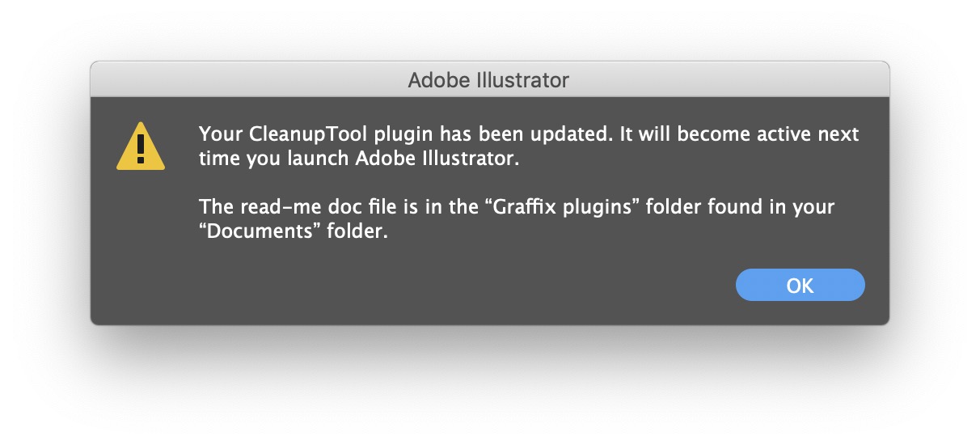Click the word "Your" starting the message
Image resolution: width=980 pixels, height=445 pixels.
point(218,134)
